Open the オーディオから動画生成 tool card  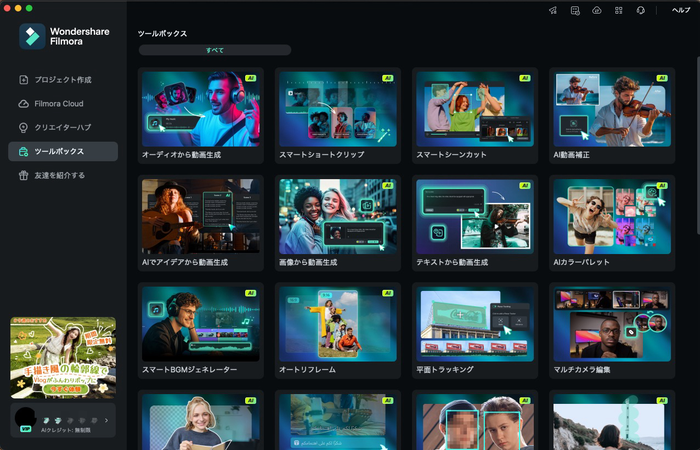pyautogui.click(x=201, y=110)
